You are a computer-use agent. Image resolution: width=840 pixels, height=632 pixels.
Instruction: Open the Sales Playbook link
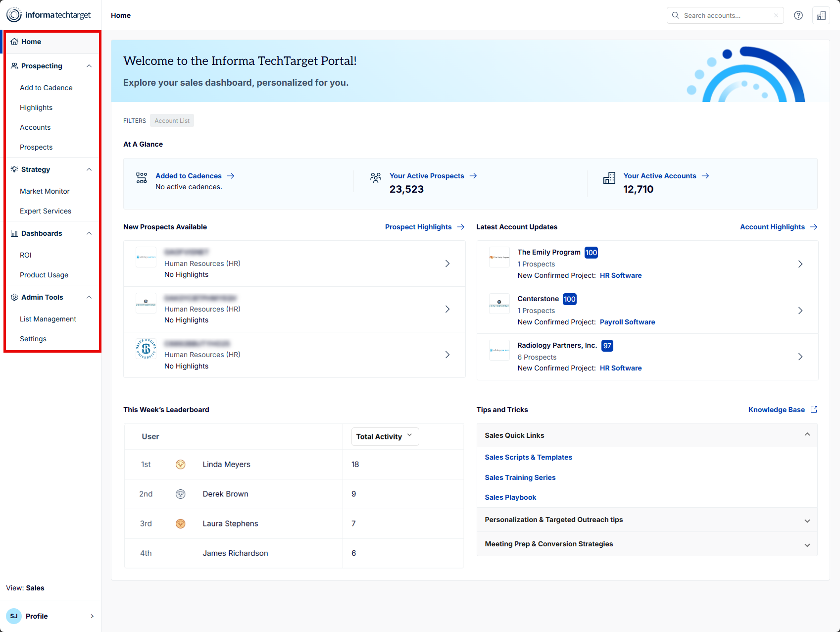pos(510,497)
